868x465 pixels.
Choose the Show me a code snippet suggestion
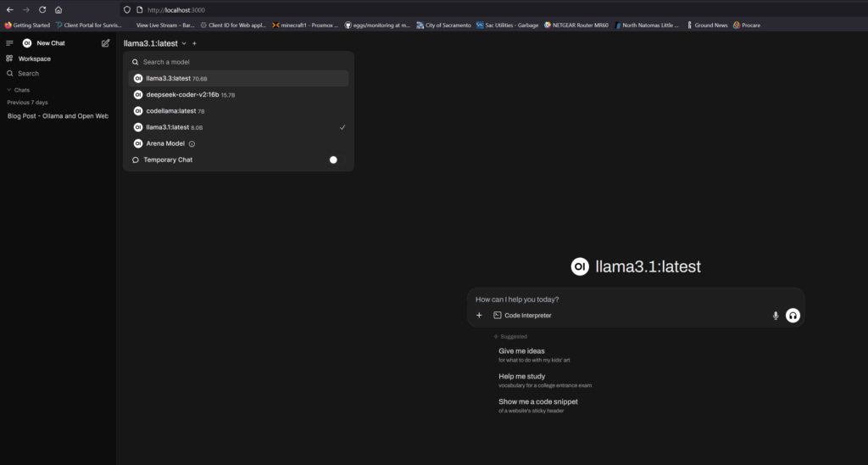point(538,406)
